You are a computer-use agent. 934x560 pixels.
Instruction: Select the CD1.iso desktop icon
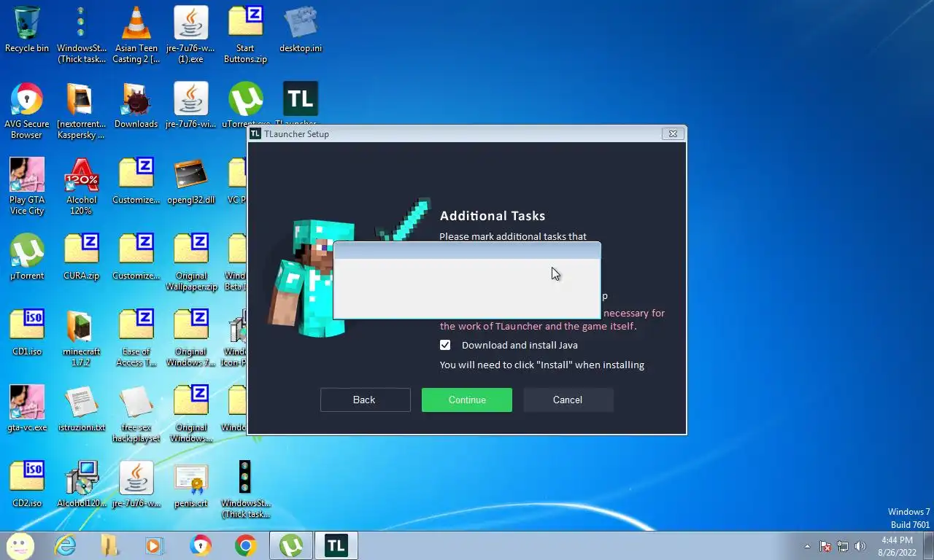(27, 333)
